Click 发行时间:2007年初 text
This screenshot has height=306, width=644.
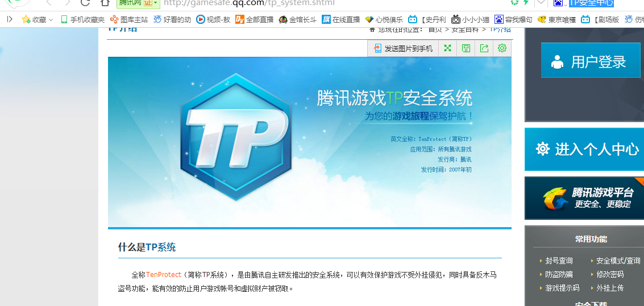point(446,169)
